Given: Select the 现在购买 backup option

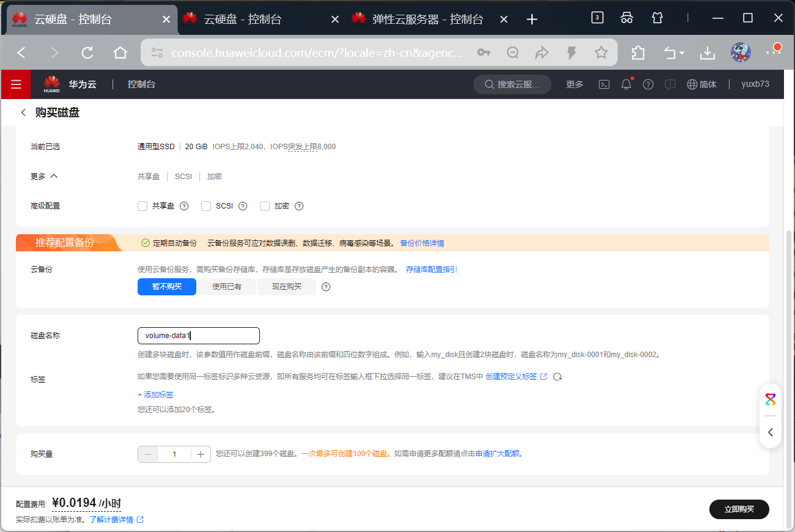Looking at the screenshot, I should pyautogui.click(x=287, y=287).
